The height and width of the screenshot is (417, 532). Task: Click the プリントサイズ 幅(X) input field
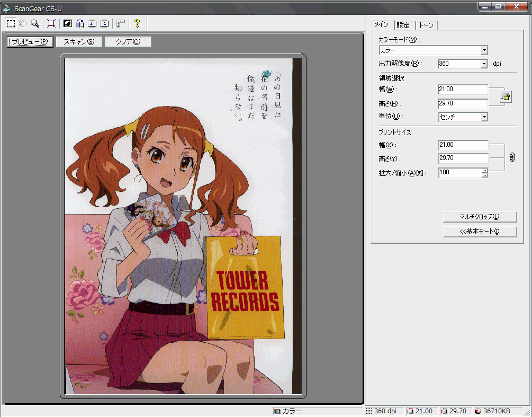click(463, 145)
